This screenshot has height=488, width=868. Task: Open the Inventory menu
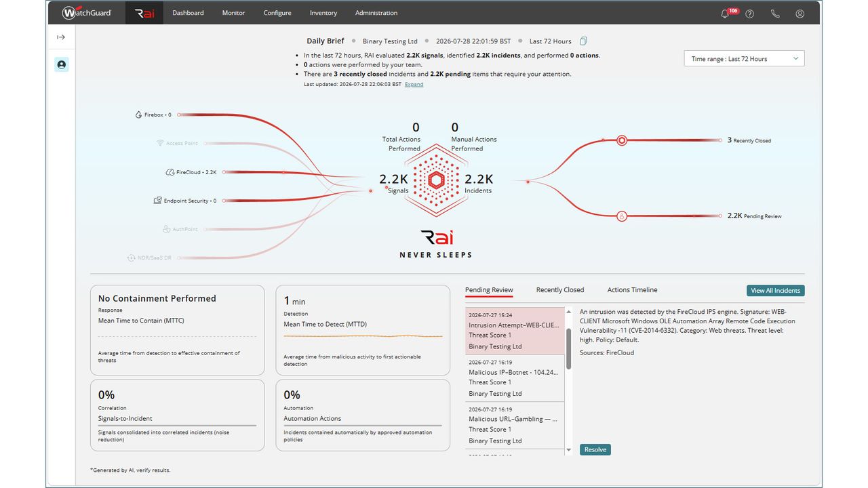(323, 13)
